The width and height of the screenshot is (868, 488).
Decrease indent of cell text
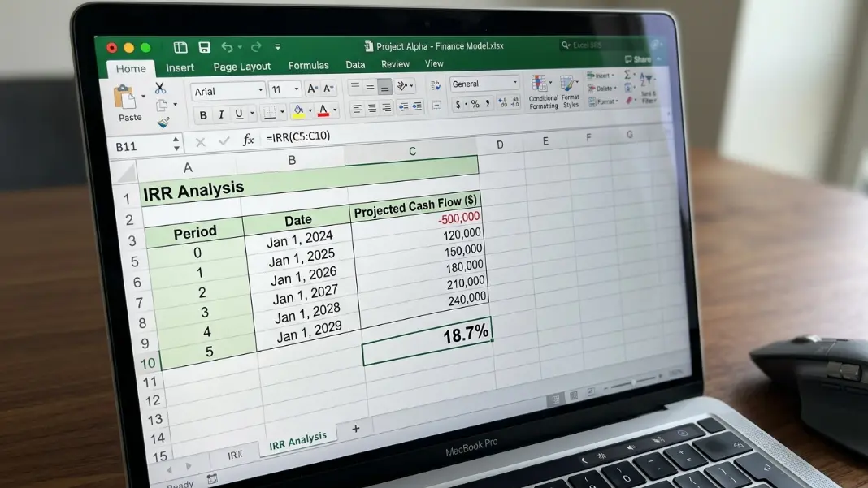(x=404, y=107)
